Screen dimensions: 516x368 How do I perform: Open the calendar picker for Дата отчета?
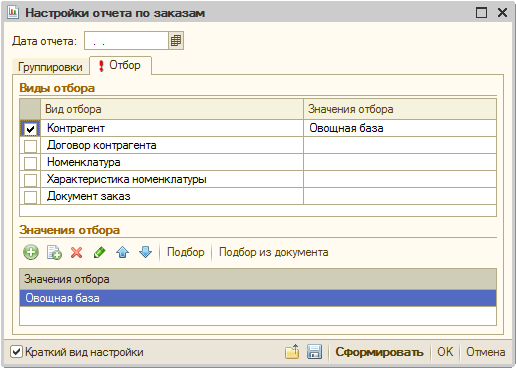pyautogui.click(x=176, y=41)
